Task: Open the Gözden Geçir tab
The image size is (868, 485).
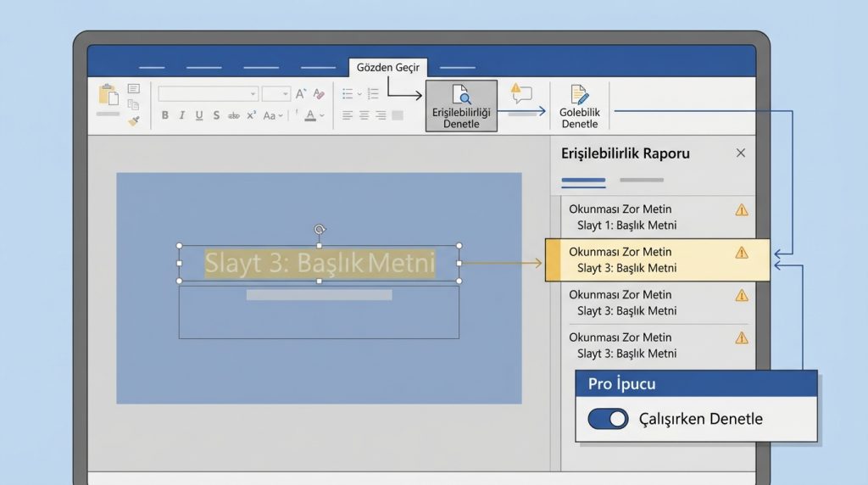Action: (x=388, y=68)
